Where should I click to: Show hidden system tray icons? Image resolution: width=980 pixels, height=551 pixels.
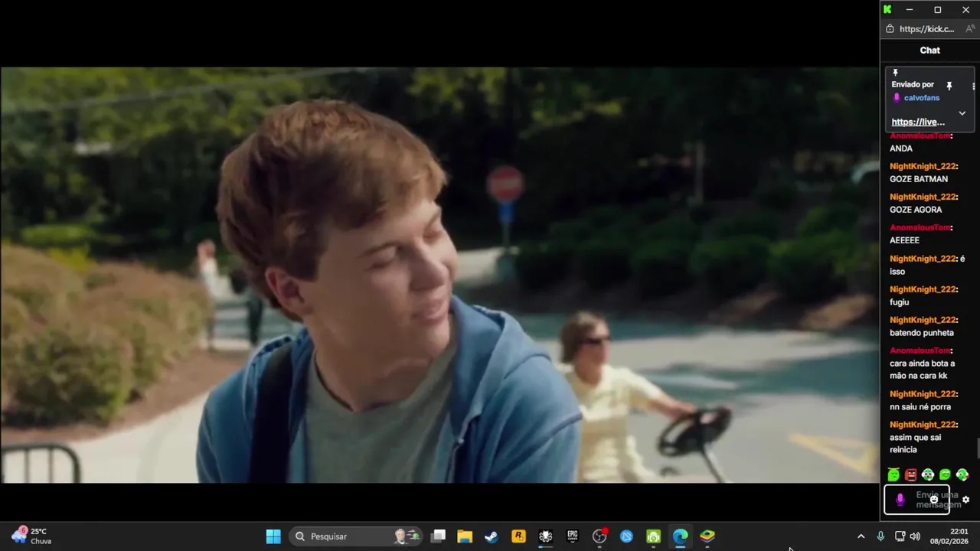pos(861,536)
